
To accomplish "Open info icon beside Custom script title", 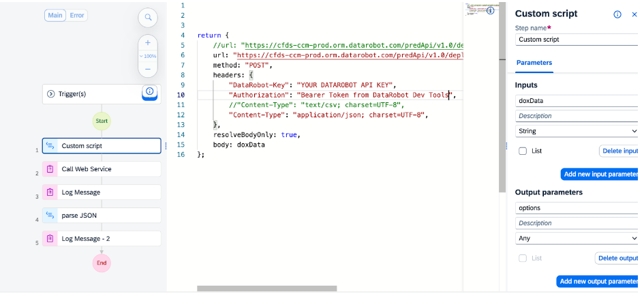I will pos(617,14).
